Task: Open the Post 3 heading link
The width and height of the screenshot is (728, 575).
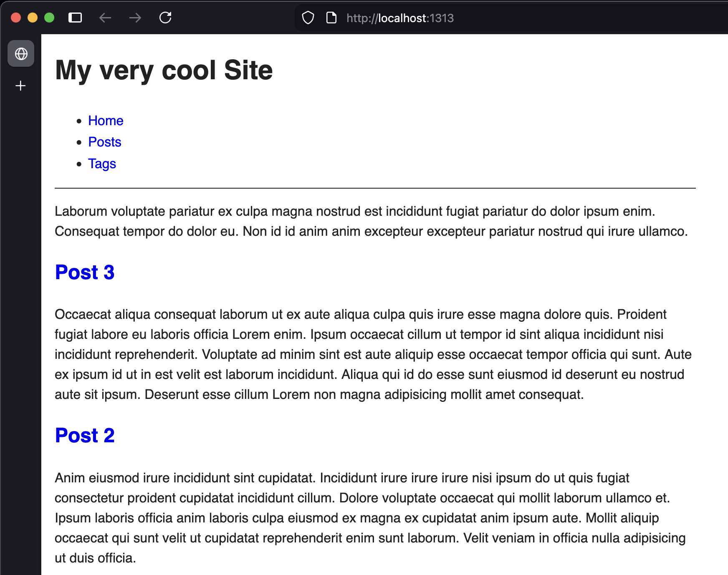Action: click(85, 272)
